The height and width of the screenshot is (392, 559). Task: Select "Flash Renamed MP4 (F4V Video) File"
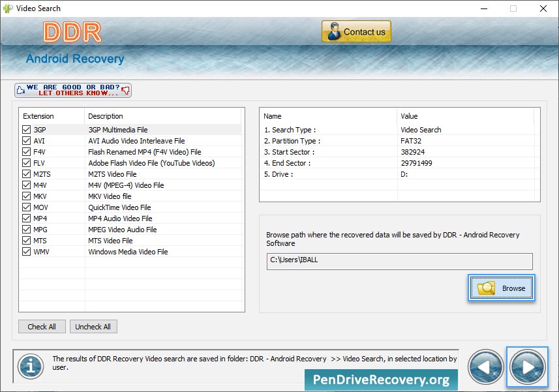(145, 152)
